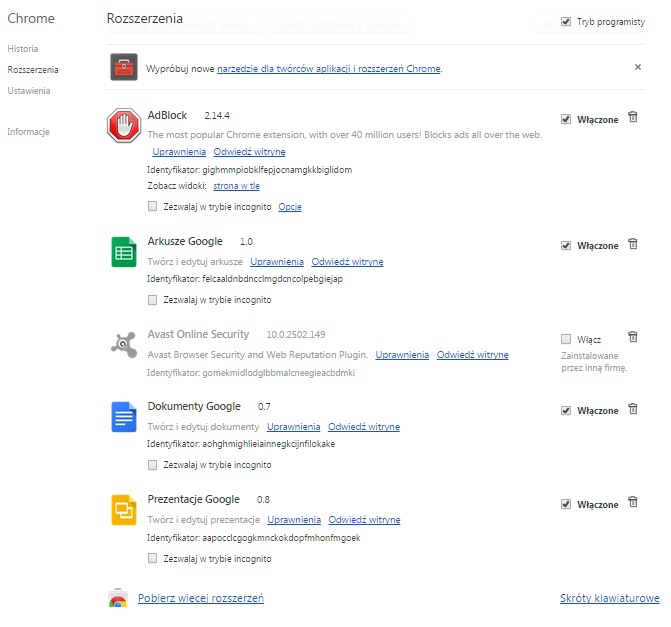Image resolution: width=671 pixels, height=627 pixels.
Task: Click the Arkusze Google green sheets icon
Action: coord(124,252)
